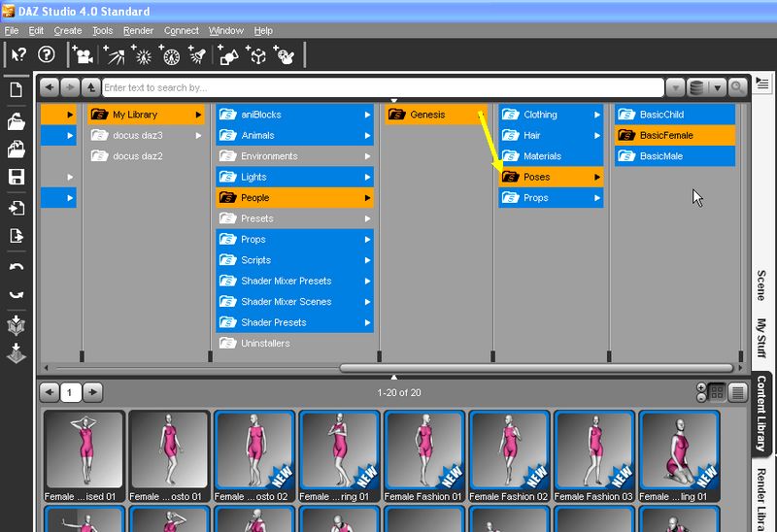The image size is (777, 532).
Task: Redo the action in sidebar
Action: [x=17, y=294]
